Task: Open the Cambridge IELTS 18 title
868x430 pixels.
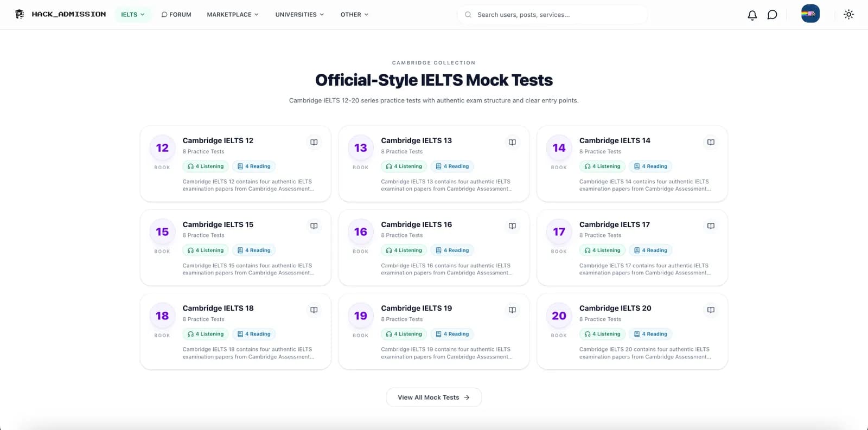Action: [218, 308]
